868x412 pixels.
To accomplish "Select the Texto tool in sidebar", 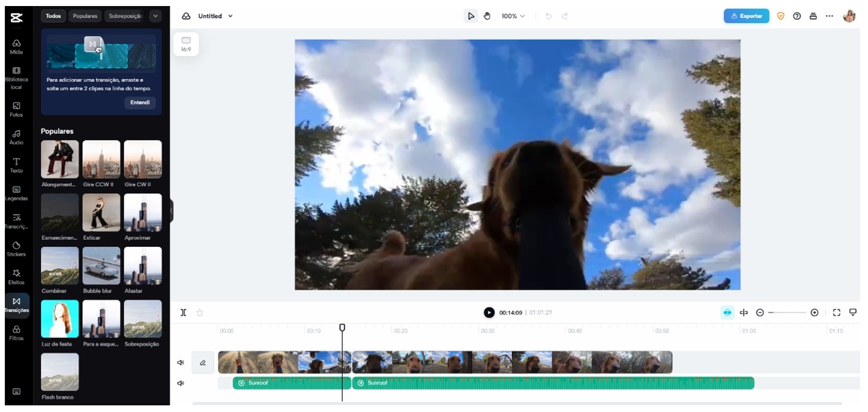I will 16,165.
